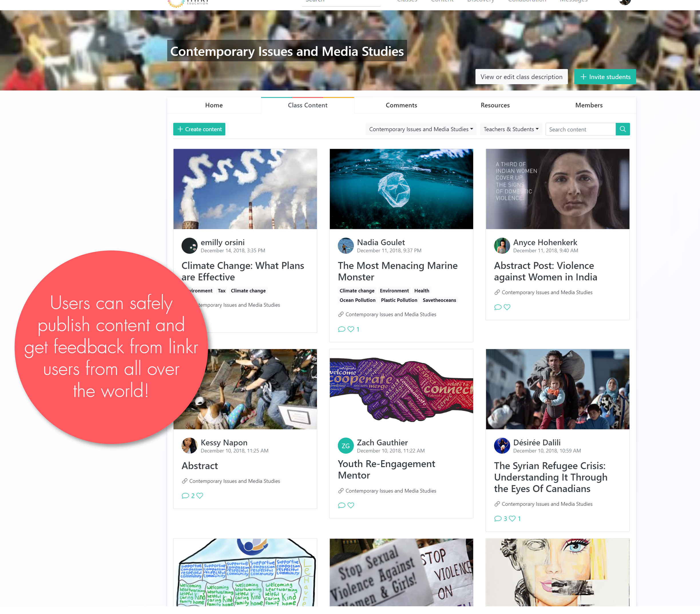The width and height of the screenshot is (700, 614).
Task: Like the Violence against Women in India post
Action: click(507, 307)
